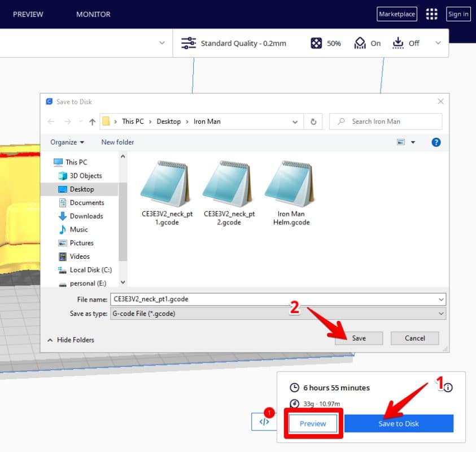Open the application switcher grid icon
Screen dimensions: 476x452
click(432, 14)
